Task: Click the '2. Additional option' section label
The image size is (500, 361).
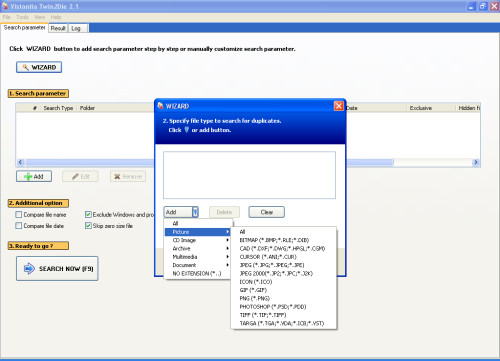Action: [38, 203]
